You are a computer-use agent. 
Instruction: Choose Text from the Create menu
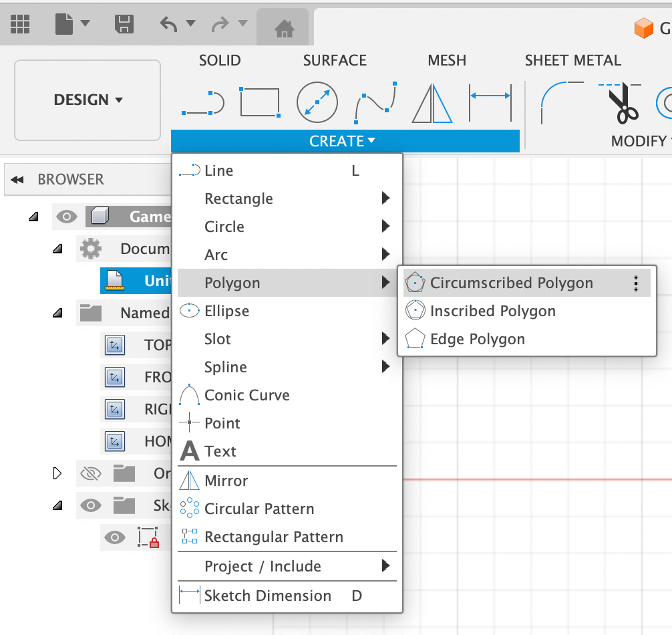[x=287, y=451]
